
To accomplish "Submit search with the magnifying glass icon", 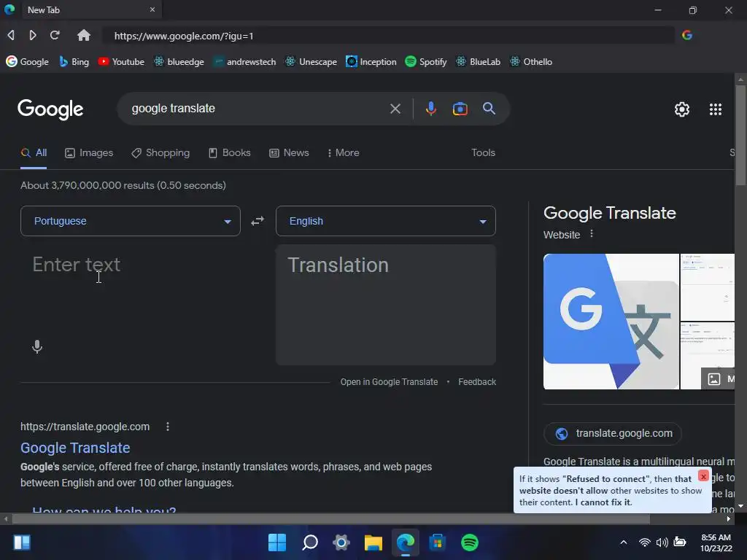I will click(489, 109).
